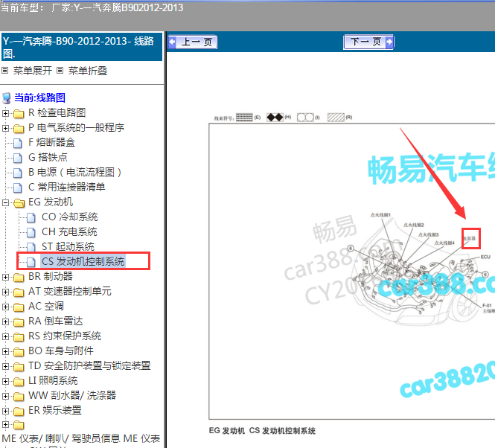Click the 点火线圈3 label in the diagram
The image size is (495, 448).
[x=429, y=234]
